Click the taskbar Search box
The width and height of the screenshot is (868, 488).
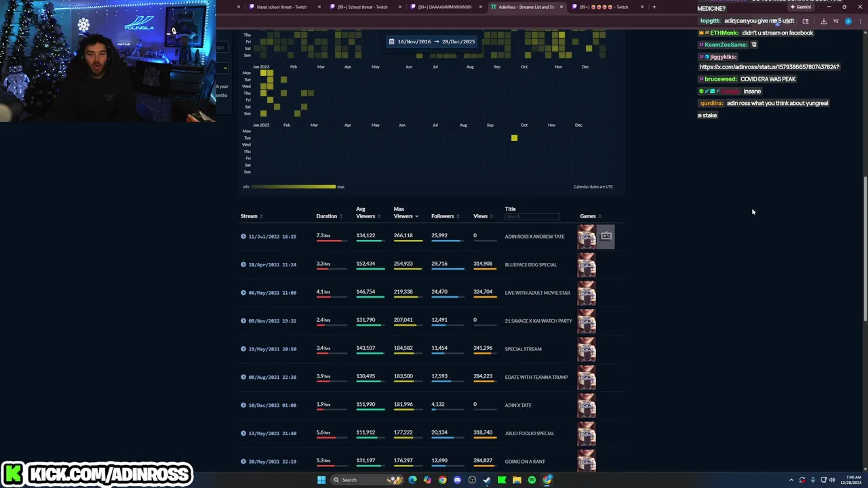[367, 480]
